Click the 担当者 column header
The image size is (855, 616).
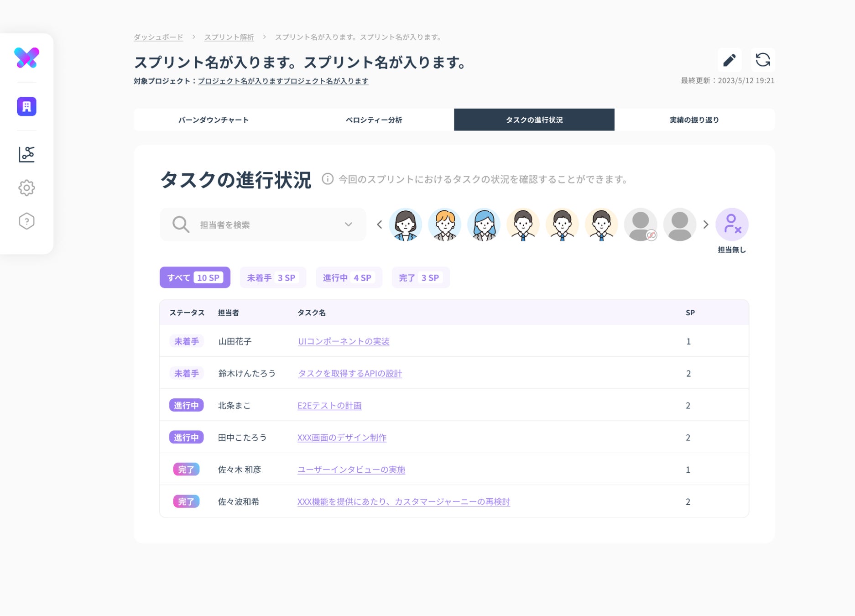click(x=229, y=313)
